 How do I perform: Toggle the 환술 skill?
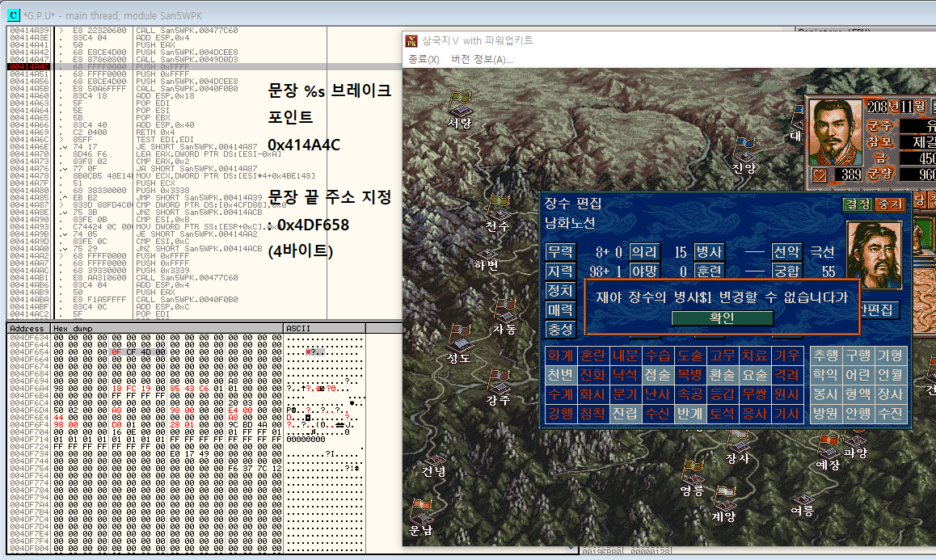click(x=722, y=375)
